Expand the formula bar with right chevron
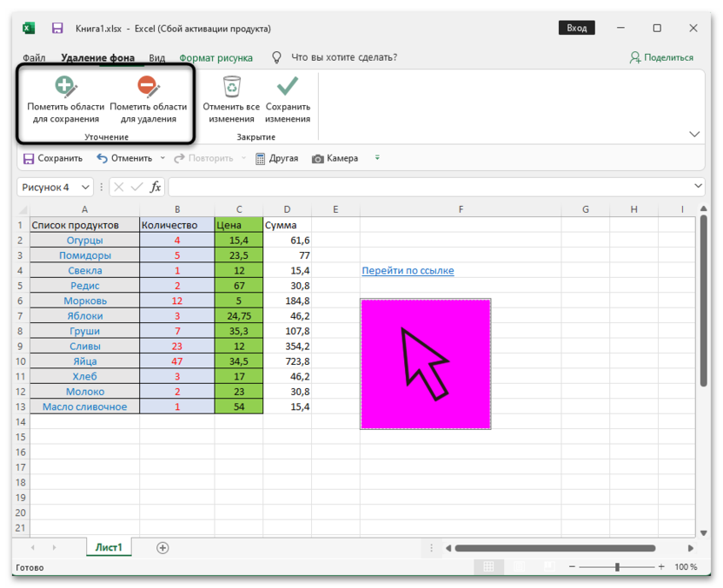The height and width of the screenshot is (588, 723). click(700, 187)
